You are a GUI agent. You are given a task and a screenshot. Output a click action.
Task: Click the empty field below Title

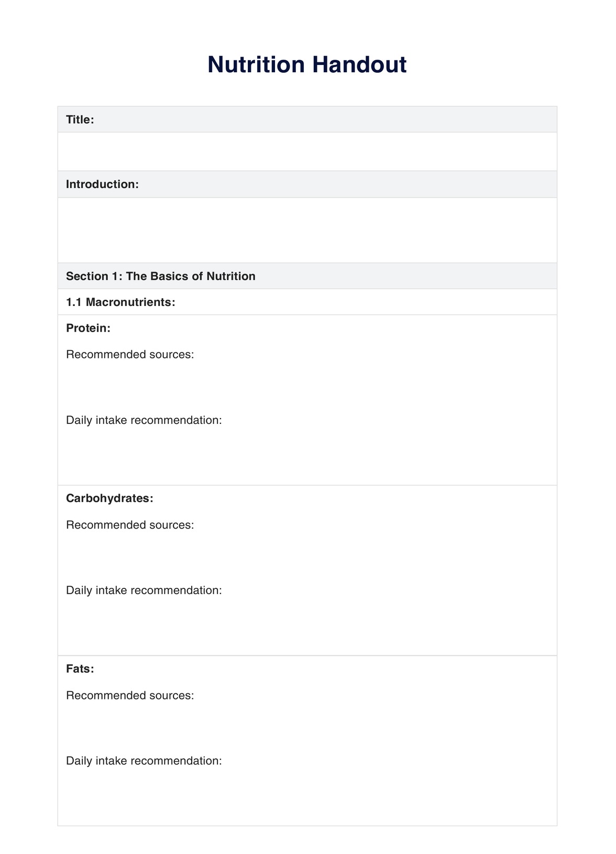(307, 151)
